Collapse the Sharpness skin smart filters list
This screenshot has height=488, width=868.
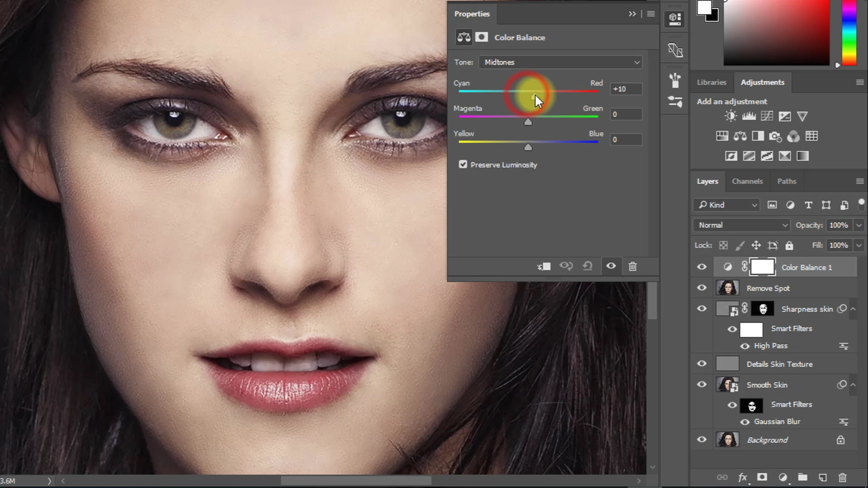pyautogui.click(x=854, y=309)
